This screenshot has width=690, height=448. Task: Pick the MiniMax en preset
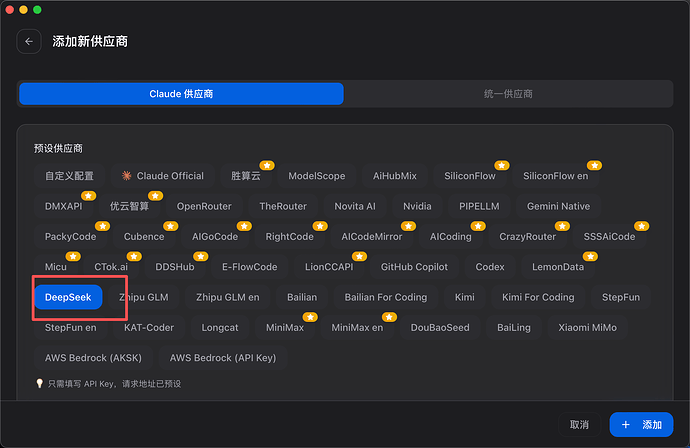(x=357, y=328)
